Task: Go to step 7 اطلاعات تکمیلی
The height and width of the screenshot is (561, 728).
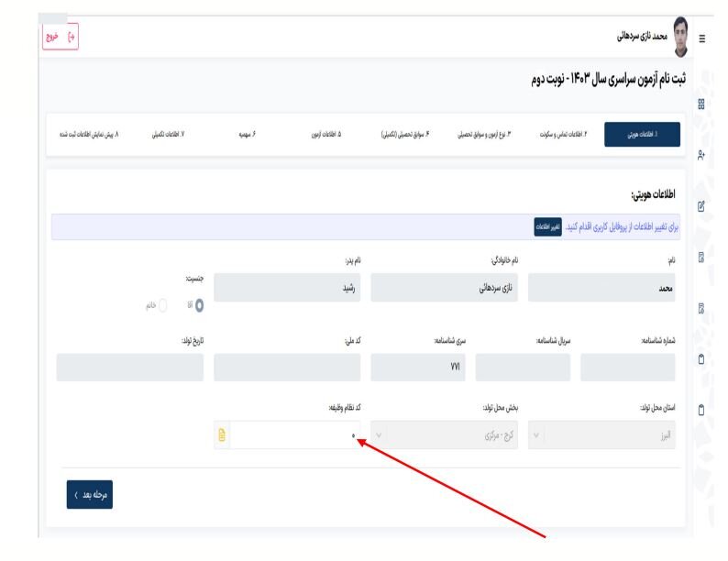Action: click(168, 134)
